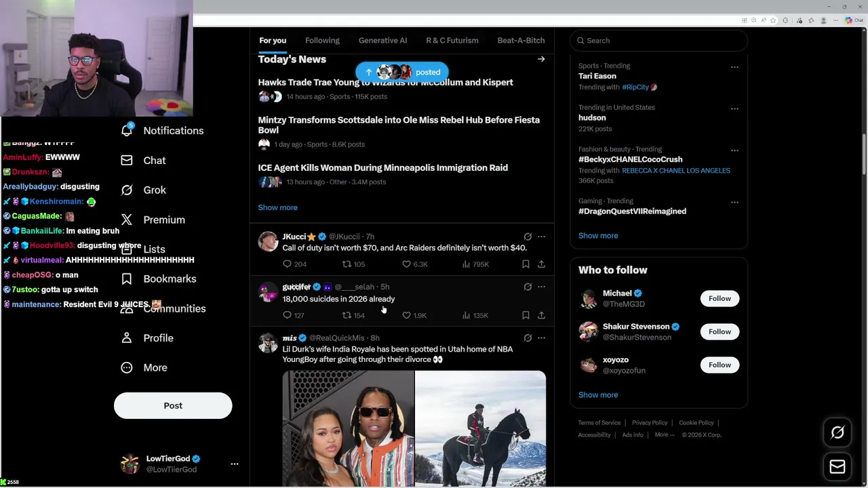Open more options for hudson trend

pos(734,108)
